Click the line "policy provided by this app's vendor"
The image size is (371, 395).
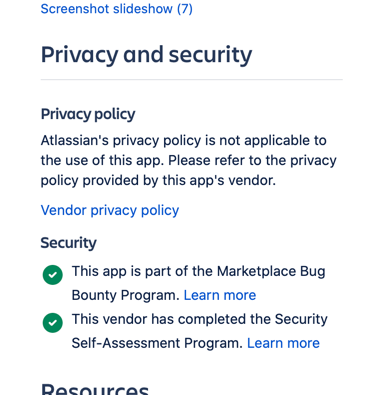click(x=158, y=181)
